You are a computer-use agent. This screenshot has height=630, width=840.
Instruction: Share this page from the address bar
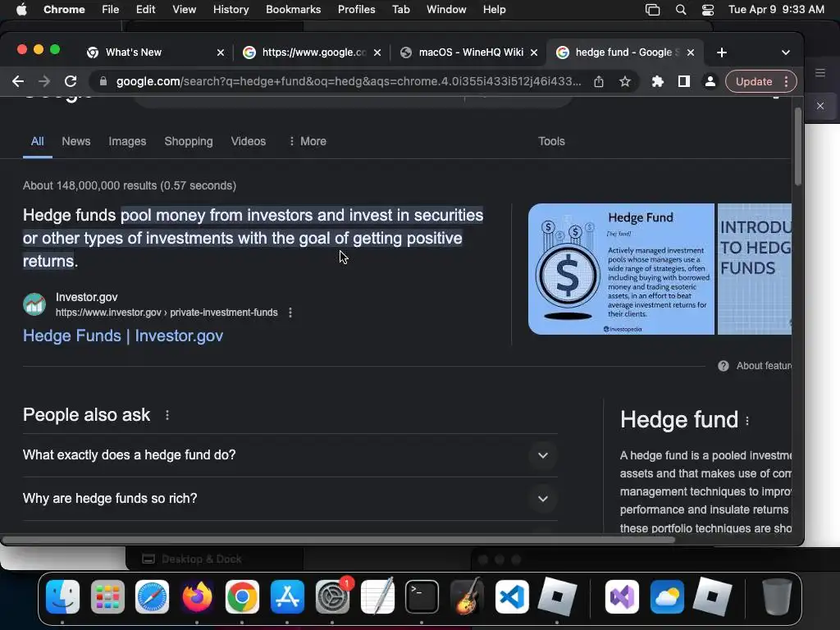tap(598, 81)
